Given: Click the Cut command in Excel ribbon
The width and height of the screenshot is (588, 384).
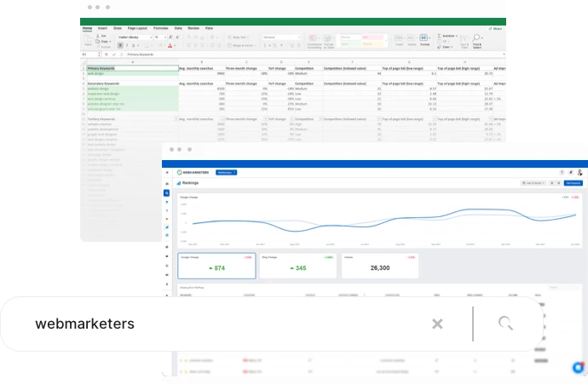Looking at the screenshot, I should pyautogui.click(x=101, y=36).
